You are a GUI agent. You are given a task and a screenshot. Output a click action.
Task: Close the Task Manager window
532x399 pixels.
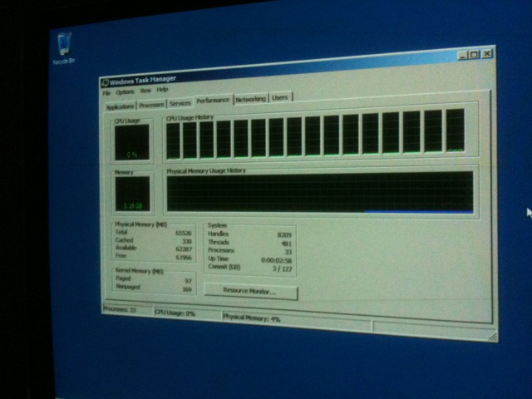coord(487,53)
